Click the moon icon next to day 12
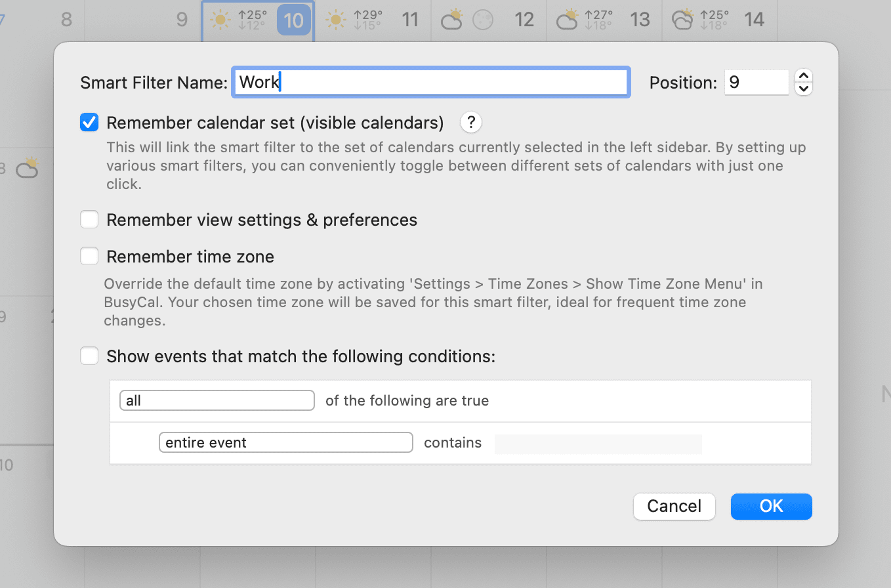Image resolution: width=891 pixels, height=588 pixels. (x=483, y=20)
